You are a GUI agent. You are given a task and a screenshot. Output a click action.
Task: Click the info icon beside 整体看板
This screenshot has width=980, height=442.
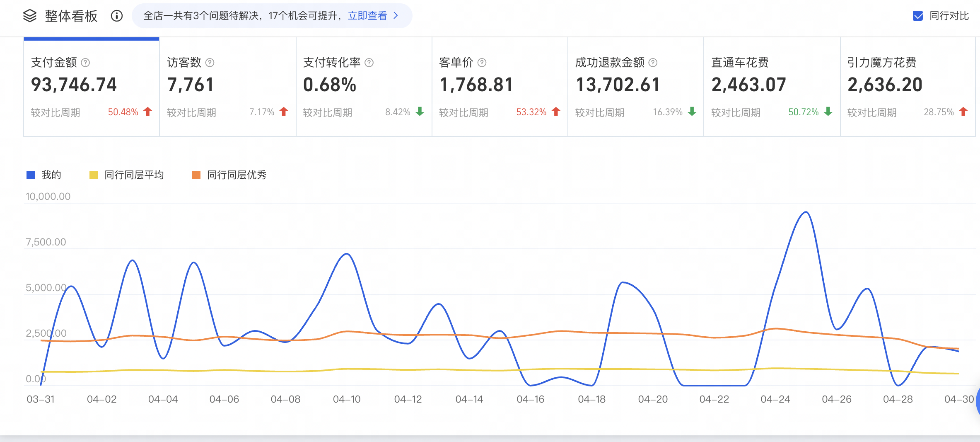tap(117, 16)
